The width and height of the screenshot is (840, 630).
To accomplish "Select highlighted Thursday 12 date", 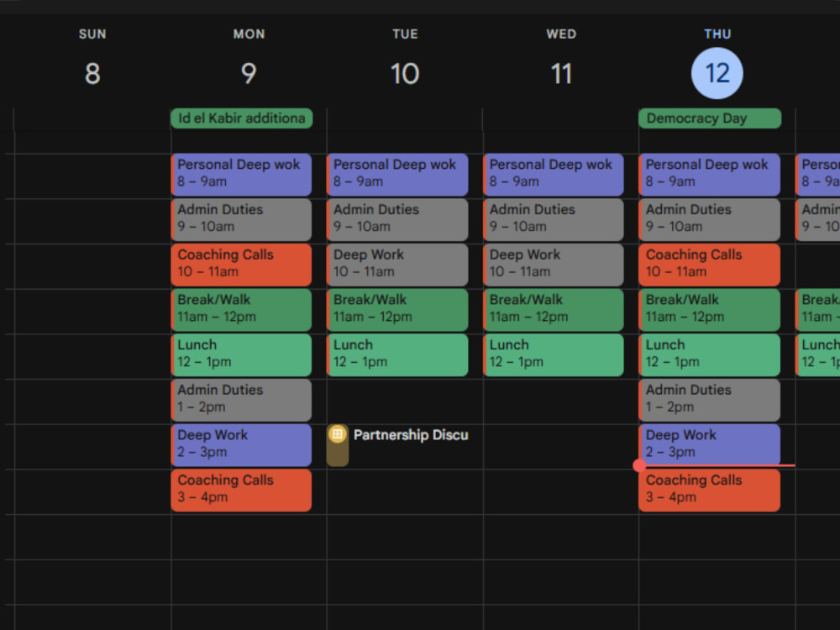I will pyautogui.click(x=717, y=73).
